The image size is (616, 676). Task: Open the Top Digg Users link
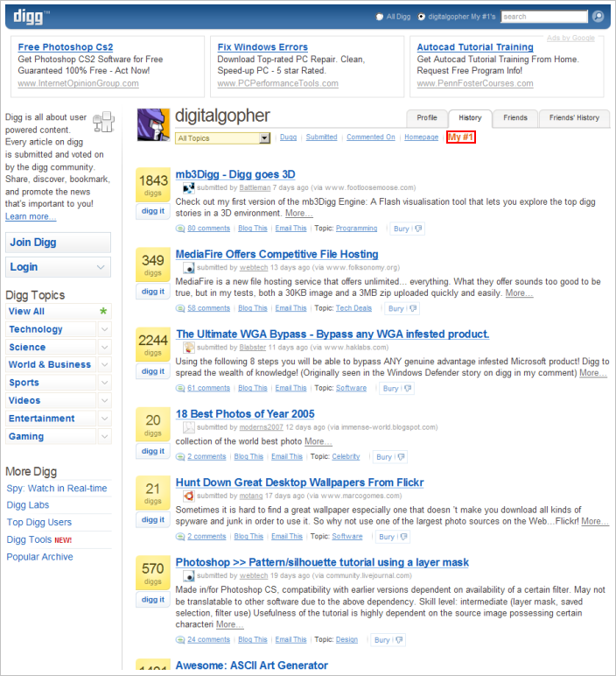[39, 523]
